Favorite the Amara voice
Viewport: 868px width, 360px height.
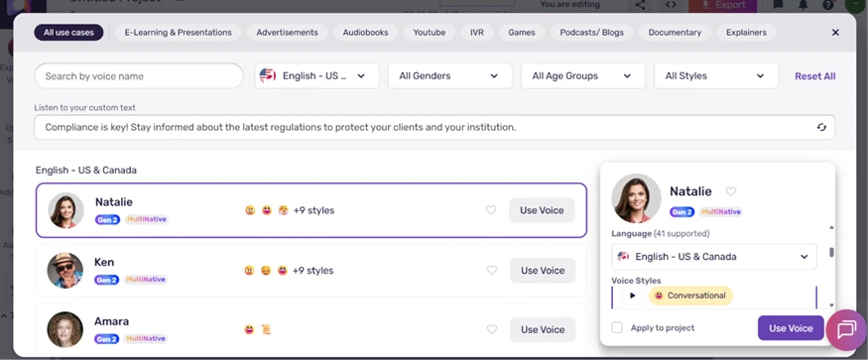coord(492,329)
